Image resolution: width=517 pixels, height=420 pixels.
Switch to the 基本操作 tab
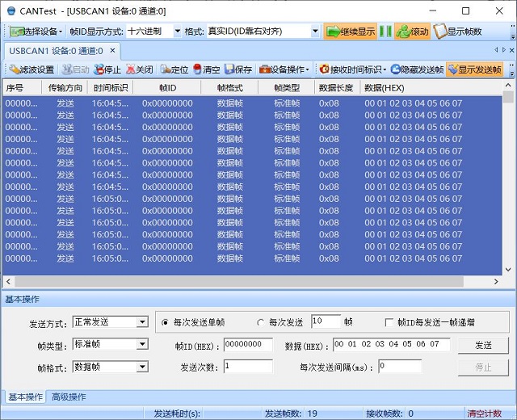[25, 397]
